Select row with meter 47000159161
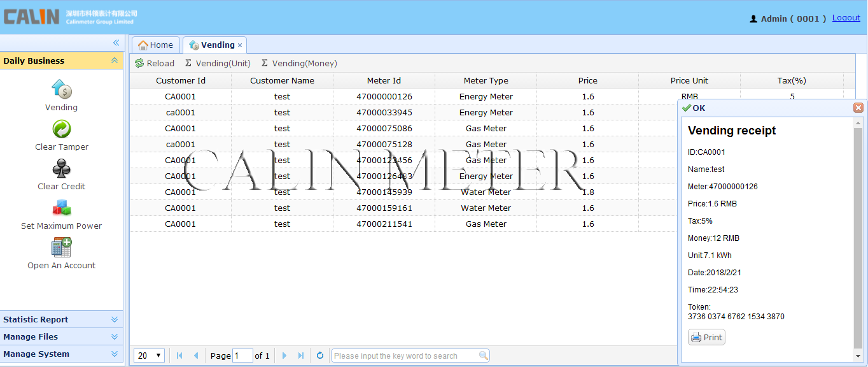The height and width of the screenshot is (367, 868). 403,208
